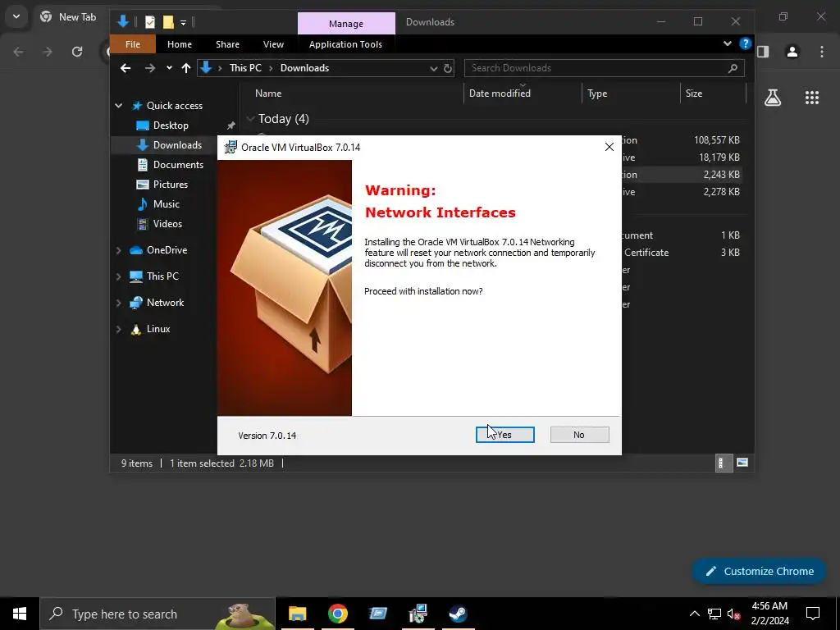Go back in File Explorer
Screen dimensions: 840x630
pyautogui.click(x=126, y=68)
